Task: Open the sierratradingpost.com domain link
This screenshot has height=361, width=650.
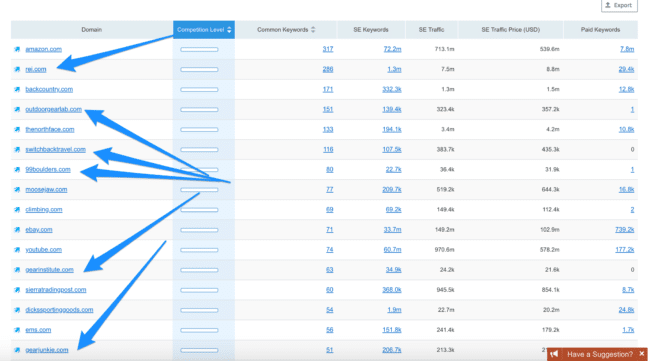Action: [x=56, y=290]
